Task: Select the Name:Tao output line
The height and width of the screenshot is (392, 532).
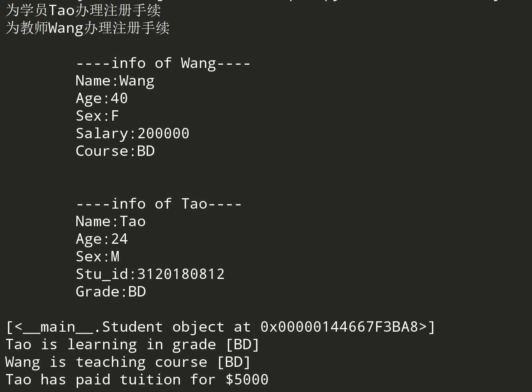Action: coord(111,222)
